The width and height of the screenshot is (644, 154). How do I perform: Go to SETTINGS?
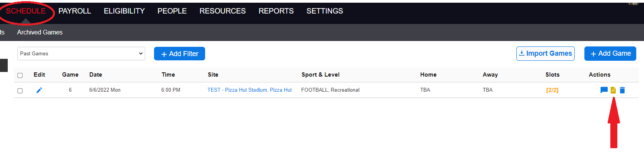pos(325,11)
